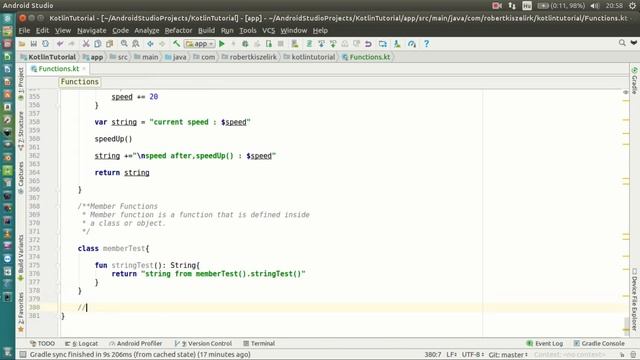Click the Git: master branch widget

508,354
